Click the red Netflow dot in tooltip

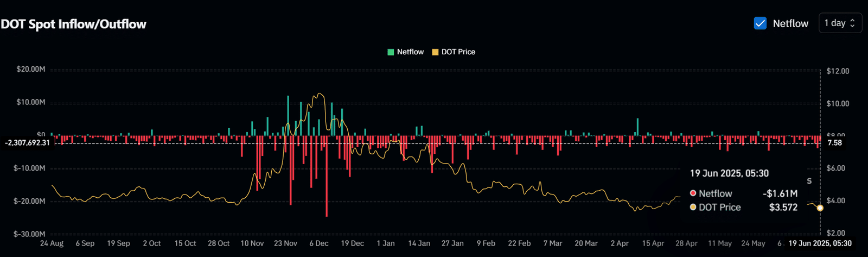(693, 193)
